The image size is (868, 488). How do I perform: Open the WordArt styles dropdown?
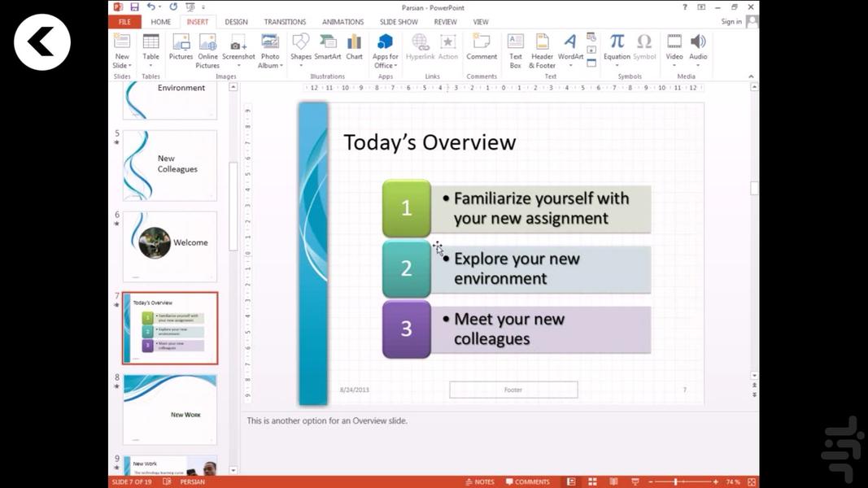point(570,65)
